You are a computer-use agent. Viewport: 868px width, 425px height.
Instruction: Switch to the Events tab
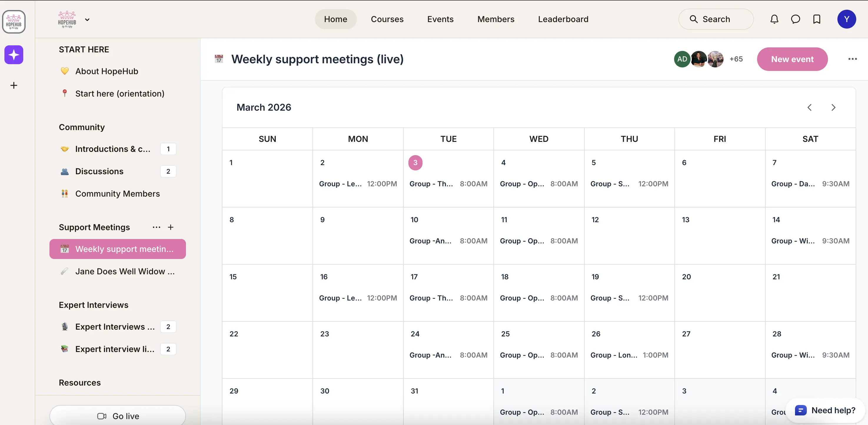(x=440, y=19)
